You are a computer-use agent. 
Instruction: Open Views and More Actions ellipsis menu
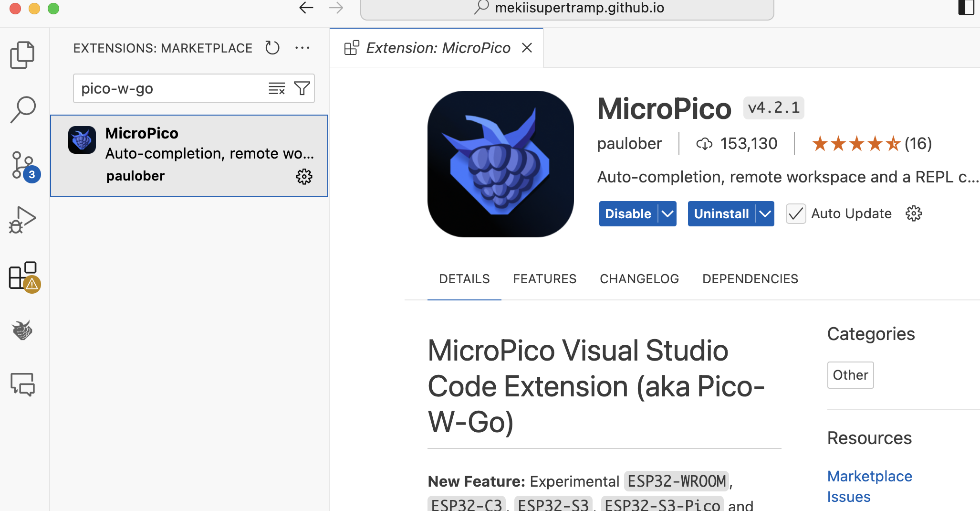point(302,48)
